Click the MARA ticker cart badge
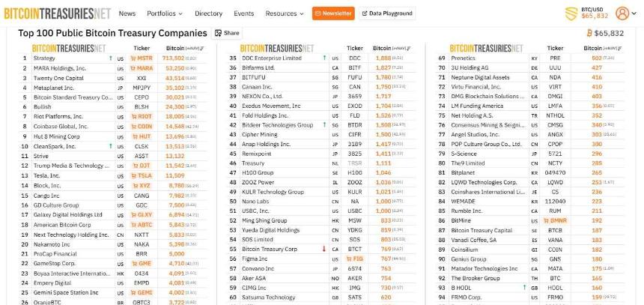 click(142, 68)
